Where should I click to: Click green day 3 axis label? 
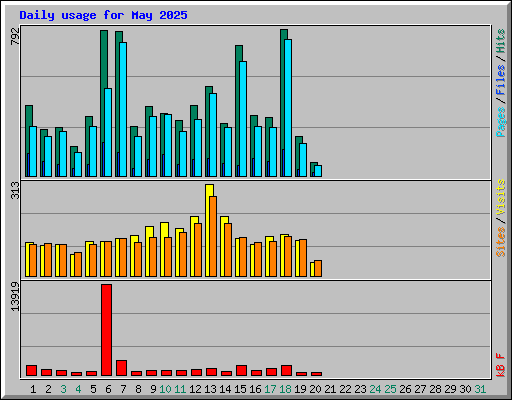point(63,389)
